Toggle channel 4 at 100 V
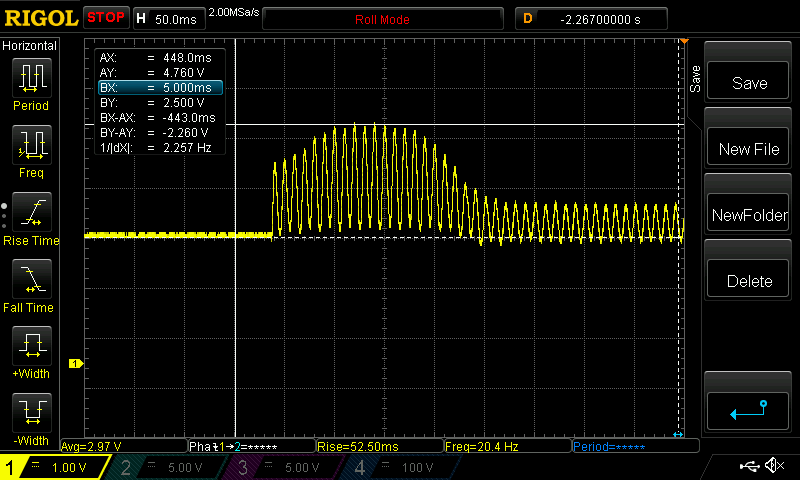Image resolution: width=800 pixels, height=480 pixels. tap(400, 467)
